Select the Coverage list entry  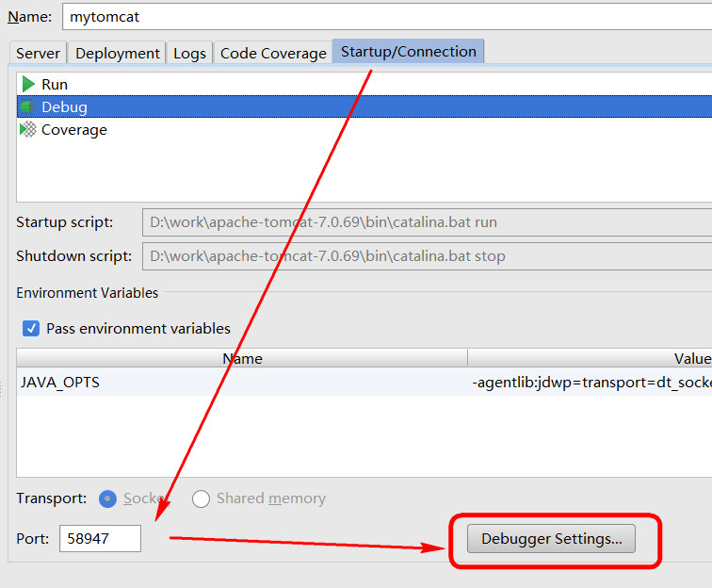pyautogui.click(x=364, y=129)
